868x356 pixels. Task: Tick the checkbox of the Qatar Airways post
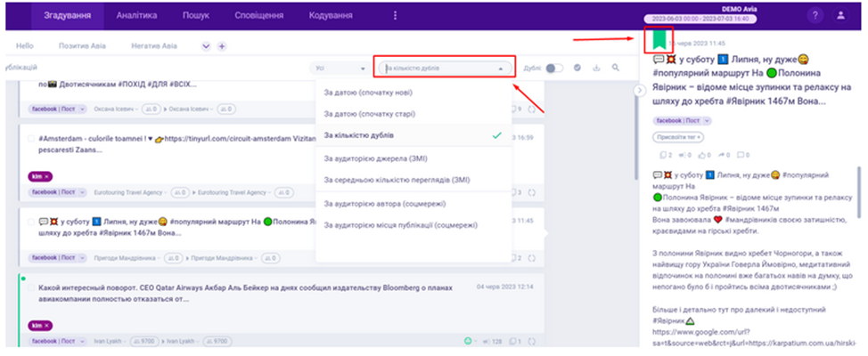pos(32,288)
